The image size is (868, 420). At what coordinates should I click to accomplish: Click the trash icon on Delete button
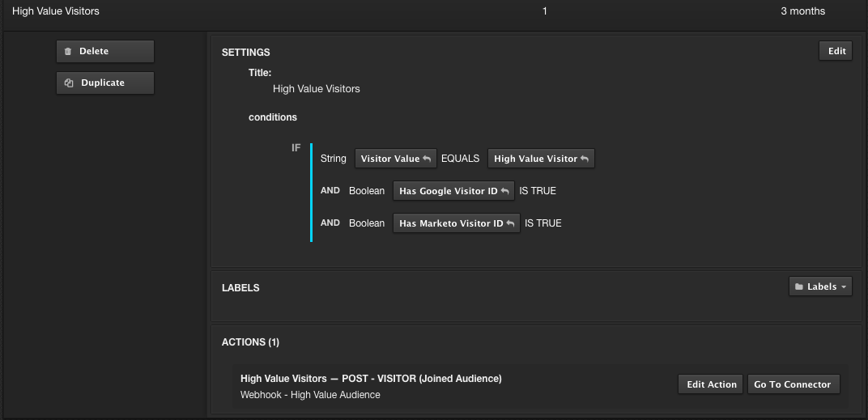click(x=69, y=52)
